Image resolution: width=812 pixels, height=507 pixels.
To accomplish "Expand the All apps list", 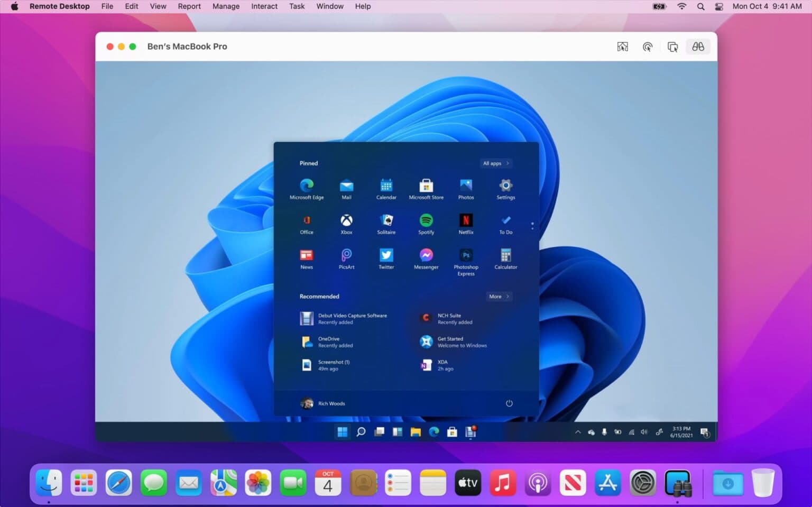I will tap(496, 163).
